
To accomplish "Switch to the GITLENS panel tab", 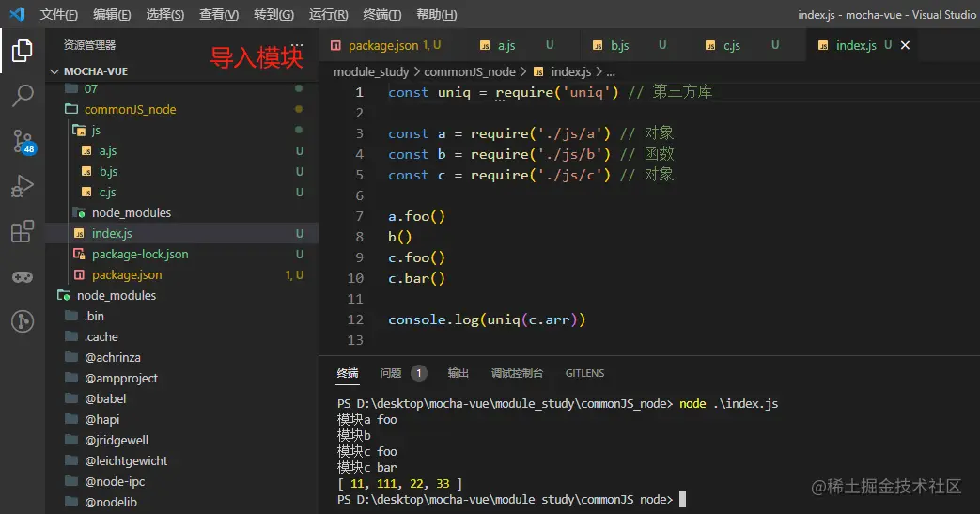I will [x=585, y=373].
